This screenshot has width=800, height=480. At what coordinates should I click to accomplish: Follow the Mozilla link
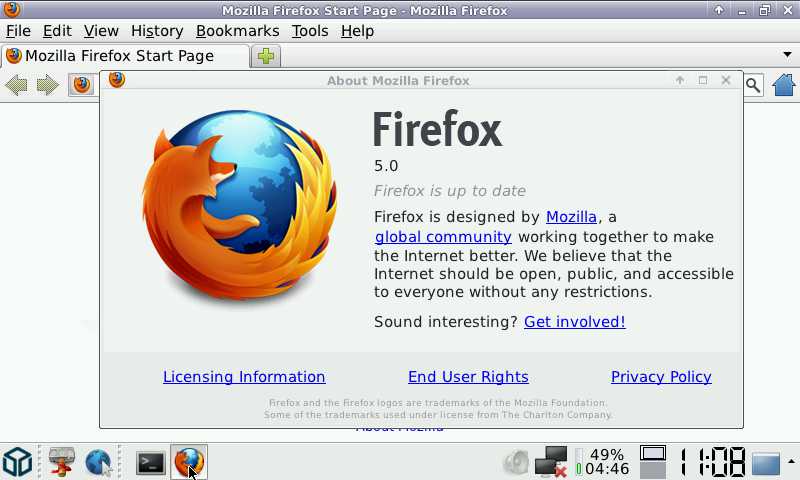click(571, 217)
